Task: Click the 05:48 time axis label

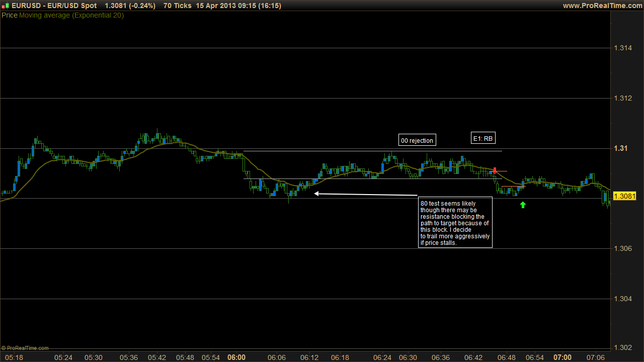Action: [185, 357]
